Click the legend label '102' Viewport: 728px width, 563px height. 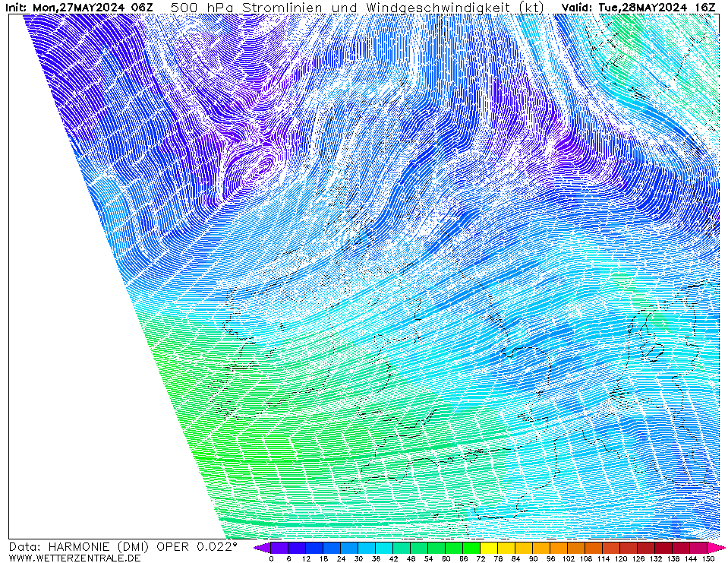click(569, 558)
